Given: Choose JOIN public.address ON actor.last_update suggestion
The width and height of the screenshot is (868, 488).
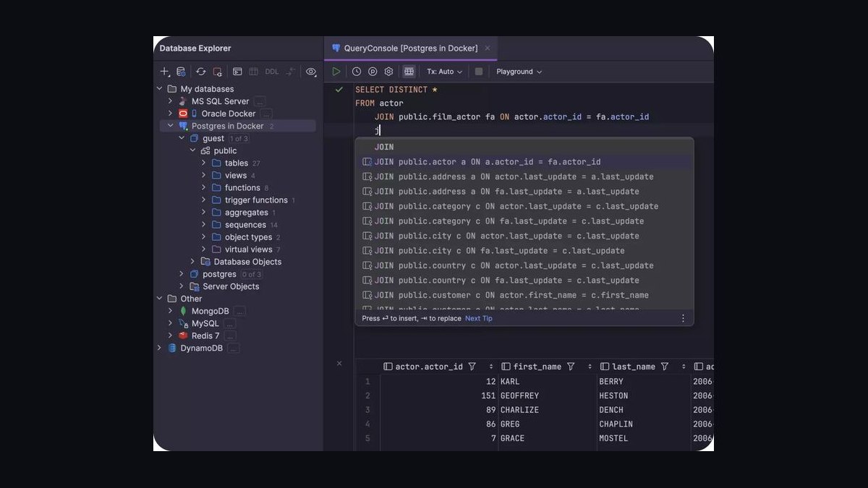Looking at the screenshot, I should click(524, 176).
